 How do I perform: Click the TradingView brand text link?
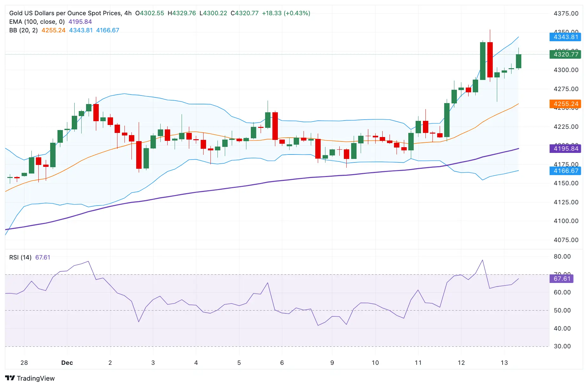coord(36,378)
